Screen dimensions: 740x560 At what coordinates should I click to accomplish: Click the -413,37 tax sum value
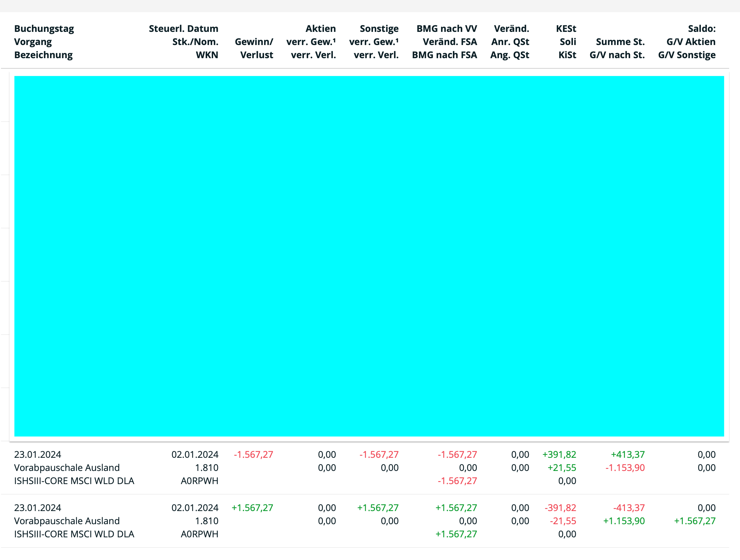pyautogui.click(x=629, y=508)
